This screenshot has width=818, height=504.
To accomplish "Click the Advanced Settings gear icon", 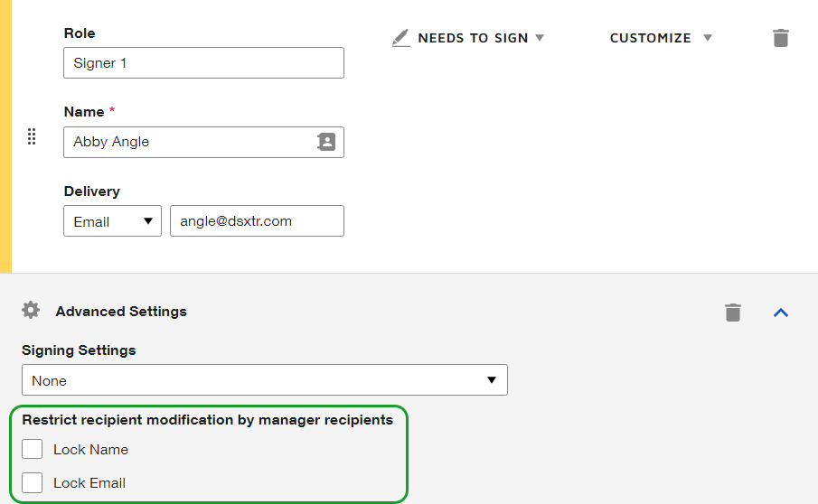I will pos(31,311).
